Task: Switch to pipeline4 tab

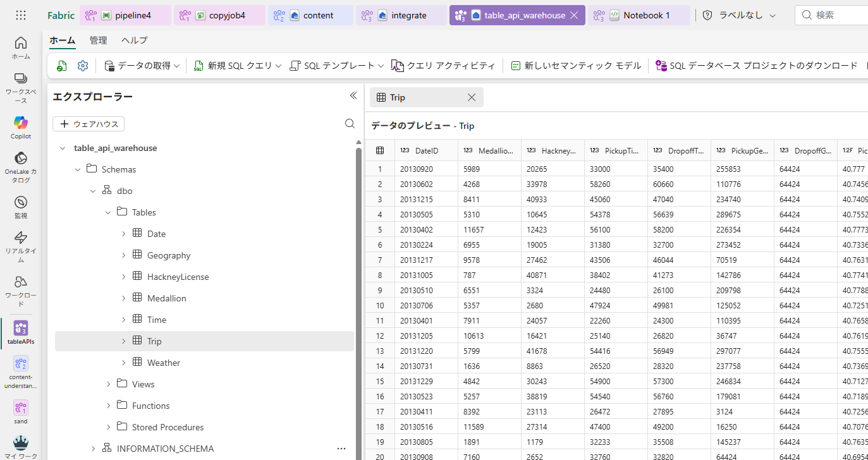Action: 125,15
